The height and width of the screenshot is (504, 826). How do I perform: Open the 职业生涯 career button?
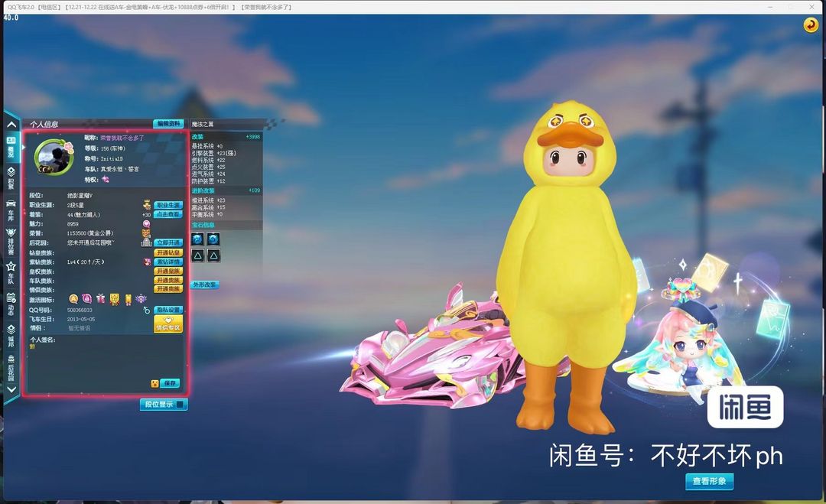click(x=168, y=205)
